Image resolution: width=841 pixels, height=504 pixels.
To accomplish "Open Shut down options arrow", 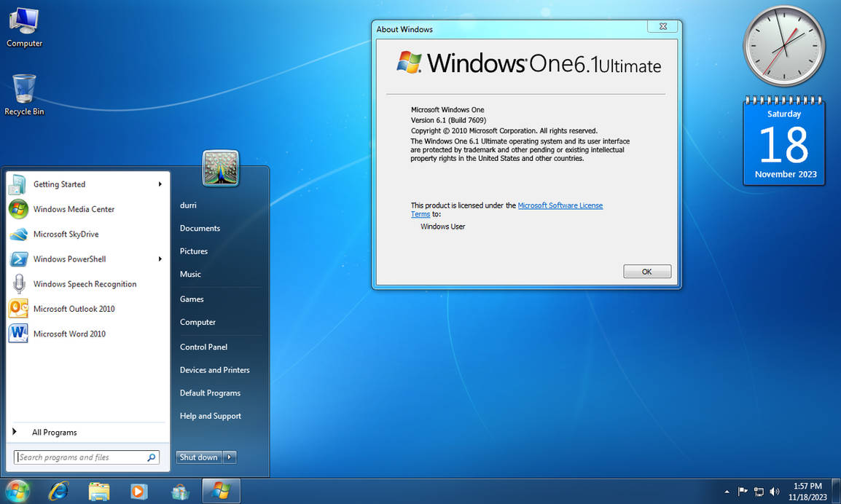I will [230, 457].
